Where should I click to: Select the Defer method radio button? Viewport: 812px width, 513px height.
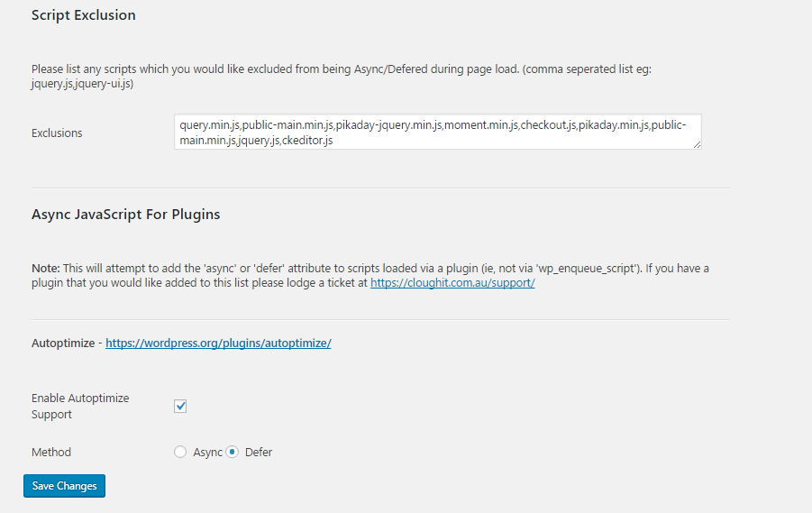233,452
